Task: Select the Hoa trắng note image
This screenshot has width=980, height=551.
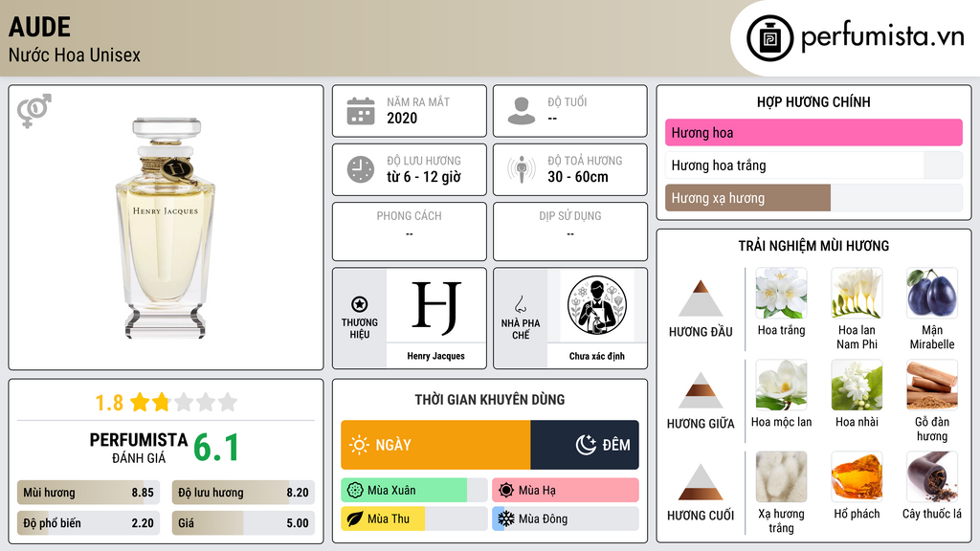Action: 781,294
